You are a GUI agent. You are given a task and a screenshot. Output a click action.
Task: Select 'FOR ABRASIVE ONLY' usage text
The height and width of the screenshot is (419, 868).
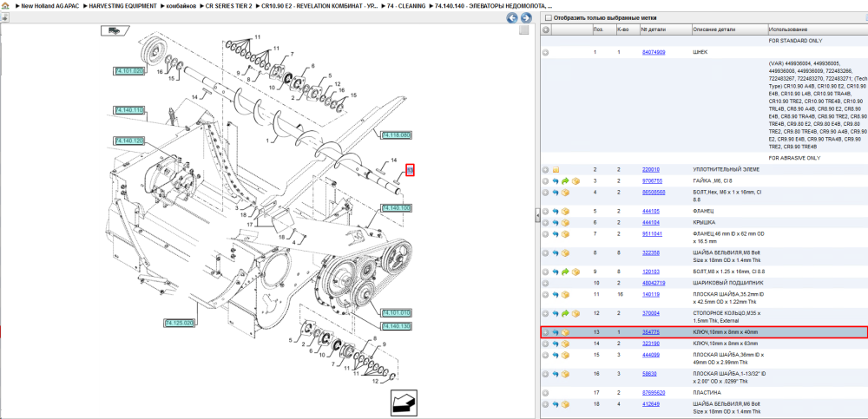(x=795, y=158)
